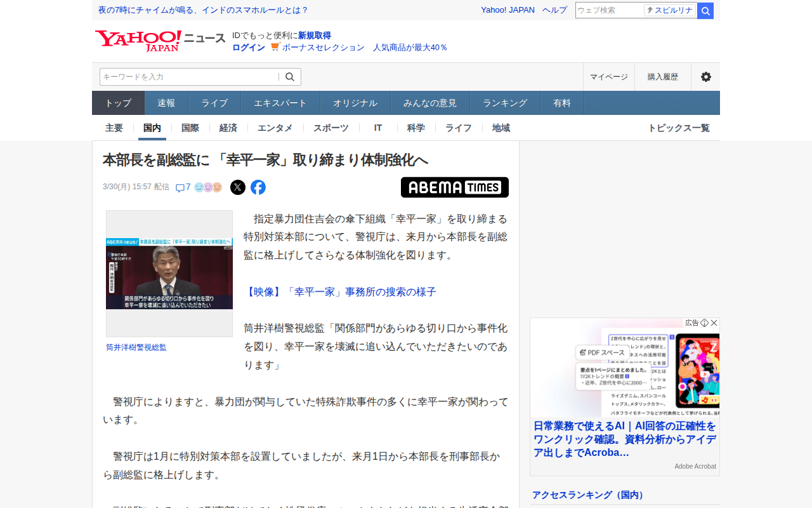Click the Yahoo! JAPAN News logo

tap(160, 41)
